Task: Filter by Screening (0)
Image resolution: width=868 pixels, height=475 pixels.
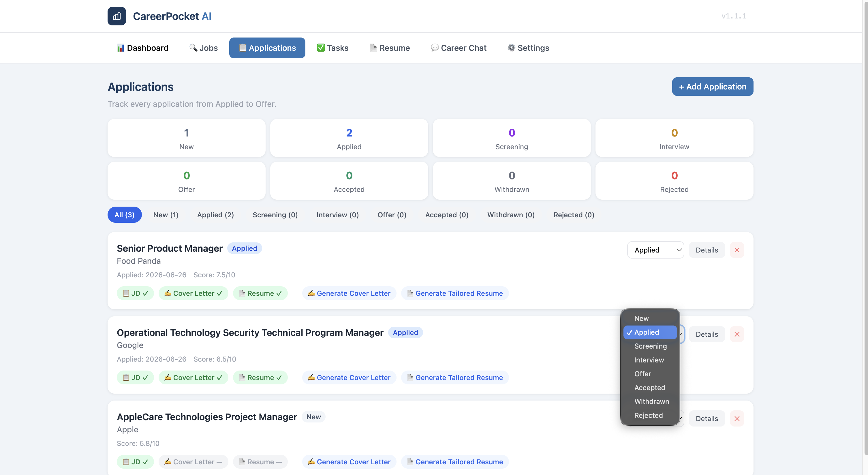Action: coord(275,215)
